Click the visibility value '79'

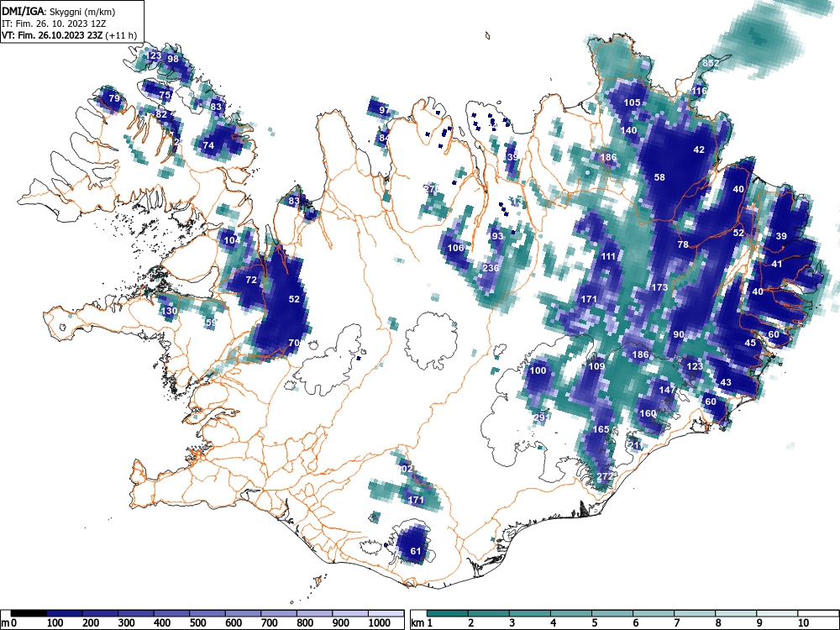[x=114, y=98]
